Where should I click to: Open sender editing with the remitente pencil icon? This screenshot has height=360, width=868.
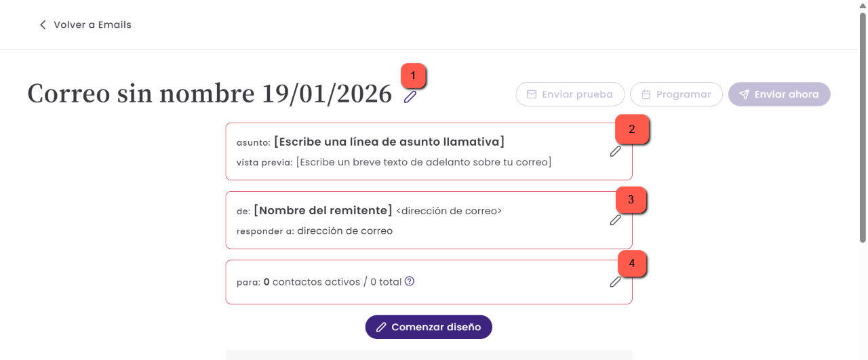click(615, 220)
